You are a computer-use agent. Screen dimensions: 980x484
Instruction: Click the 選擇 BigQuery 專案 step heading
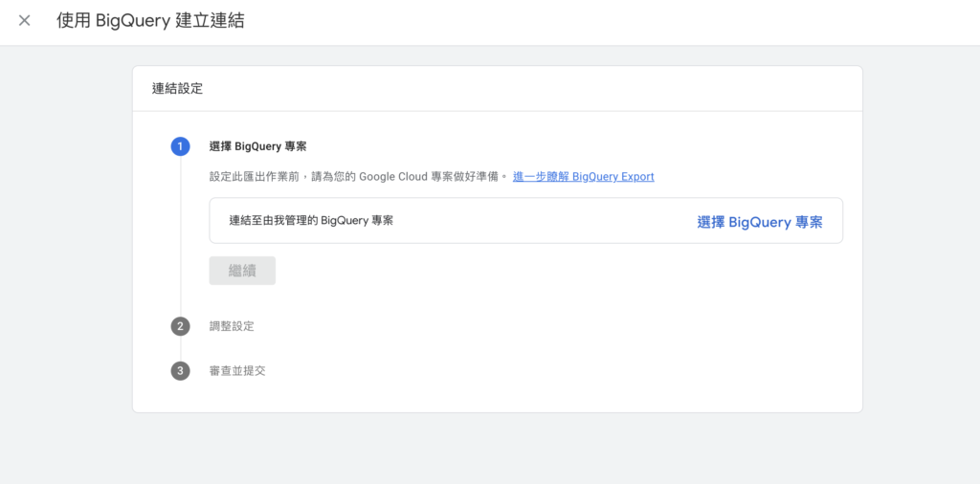coord(258,146)
